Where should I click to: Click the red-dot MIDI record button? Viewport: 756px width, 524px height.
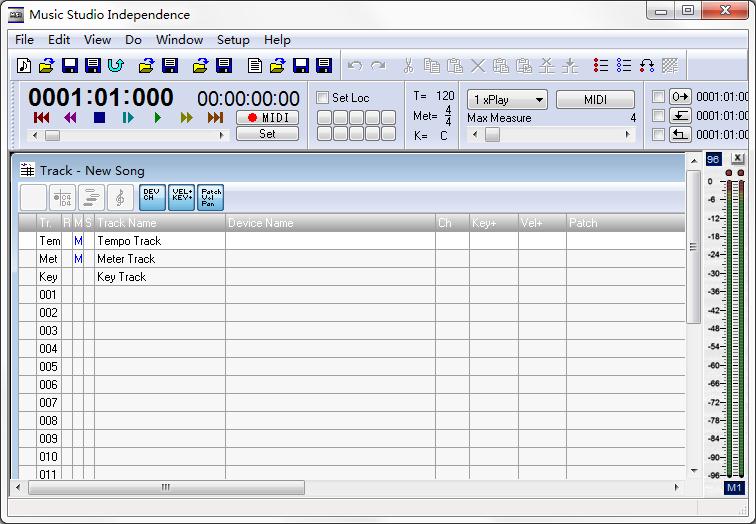pyautogui.click(x=267, y=118)
